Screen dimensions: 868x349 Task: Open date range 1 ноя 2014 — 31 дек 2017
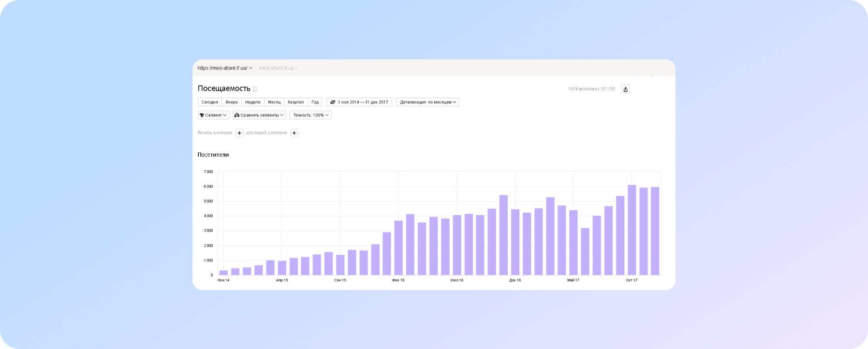(x=359, y=102)
